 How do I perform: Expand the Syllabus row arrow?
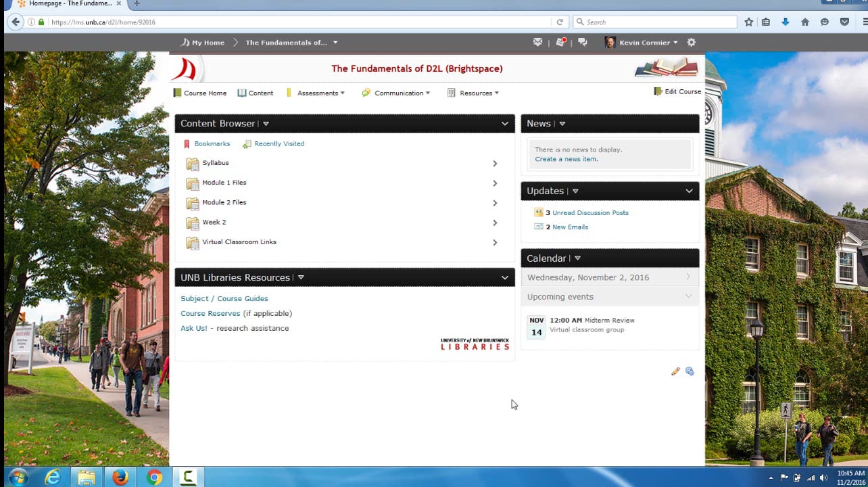(x=495, y=164)
